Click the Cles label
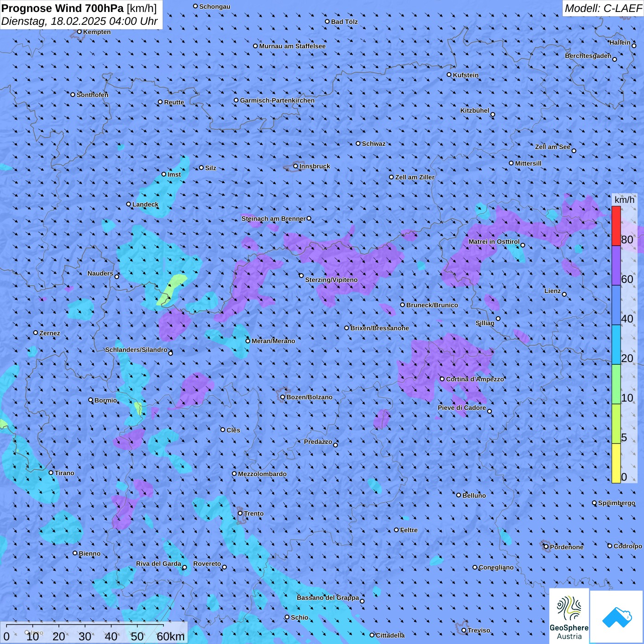The height and width of the screenshot is (644, 644). (233, 430)
